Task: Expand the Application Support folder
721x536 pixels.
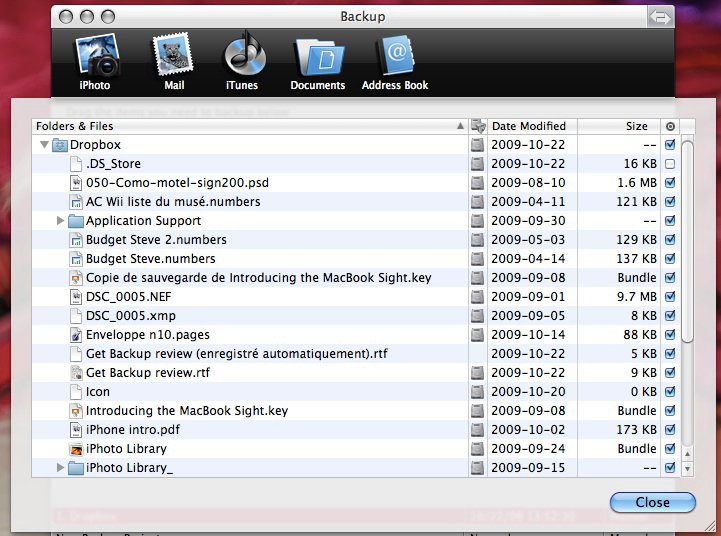Action: coord(60,221)
